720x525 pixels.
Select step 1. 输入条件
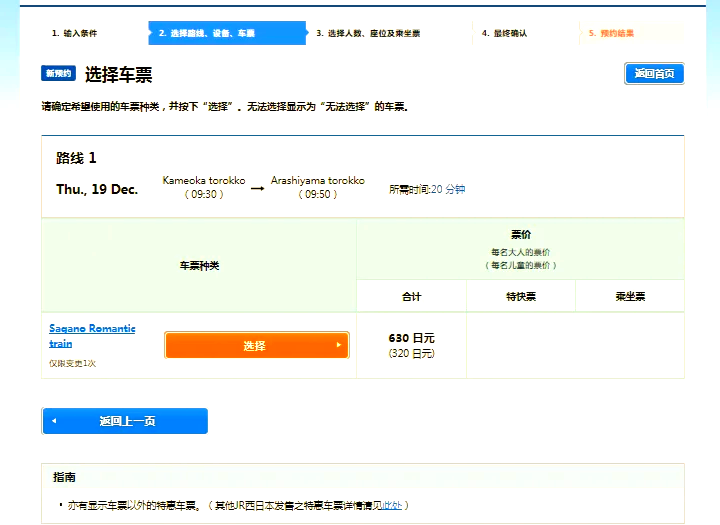coord(74,33)
